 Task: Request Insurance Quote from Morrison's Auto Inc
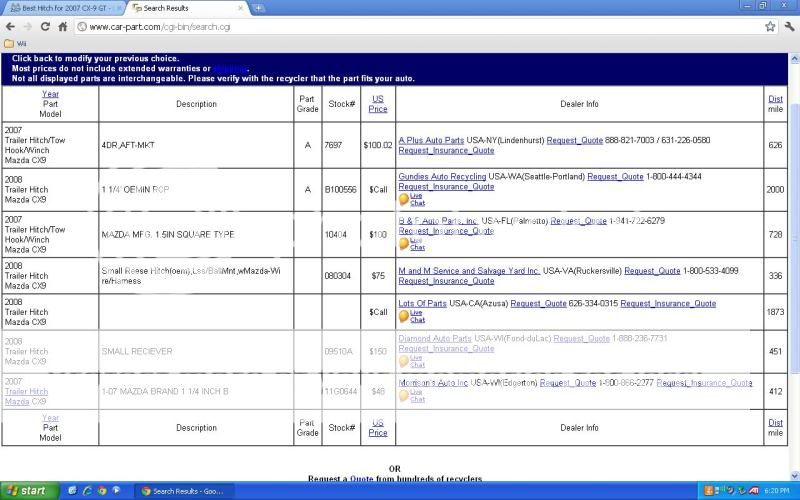(705, 383)
